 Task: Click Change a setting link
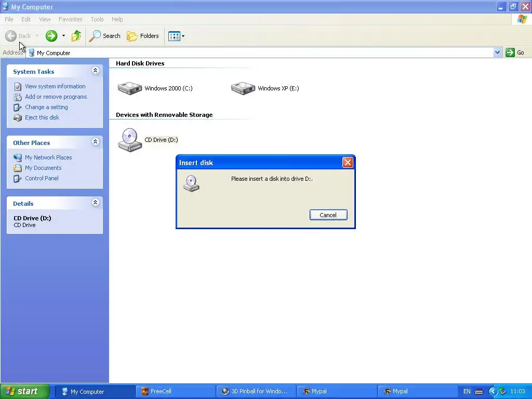(46, 107)
